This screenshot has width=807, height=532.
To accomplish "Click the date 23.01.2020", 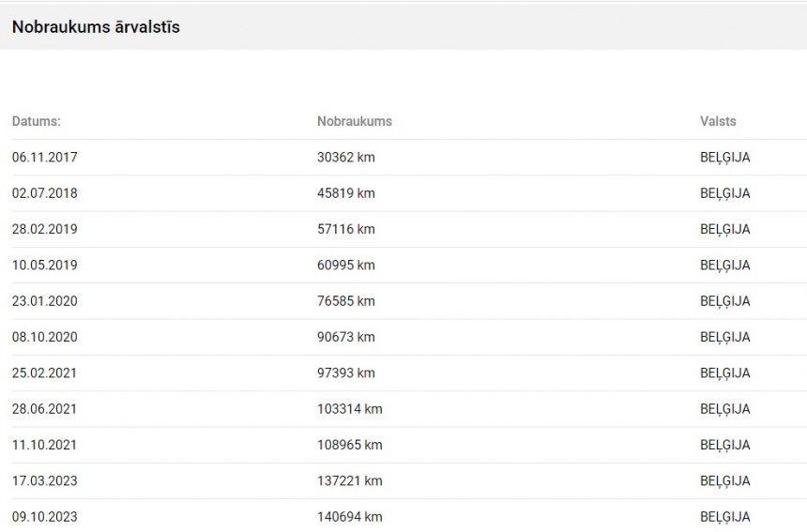I will point(44,301).
